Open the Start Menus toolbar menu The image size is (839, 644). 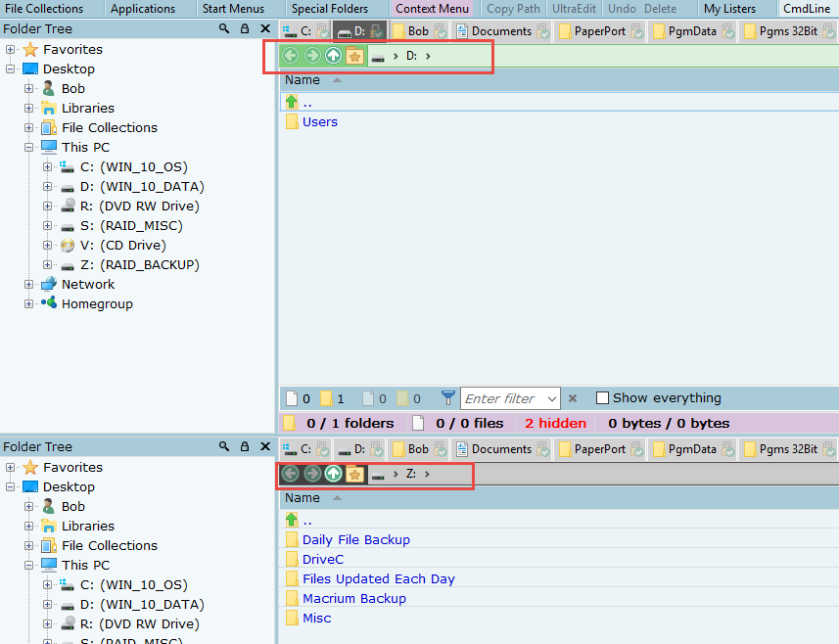pos(233,9)
